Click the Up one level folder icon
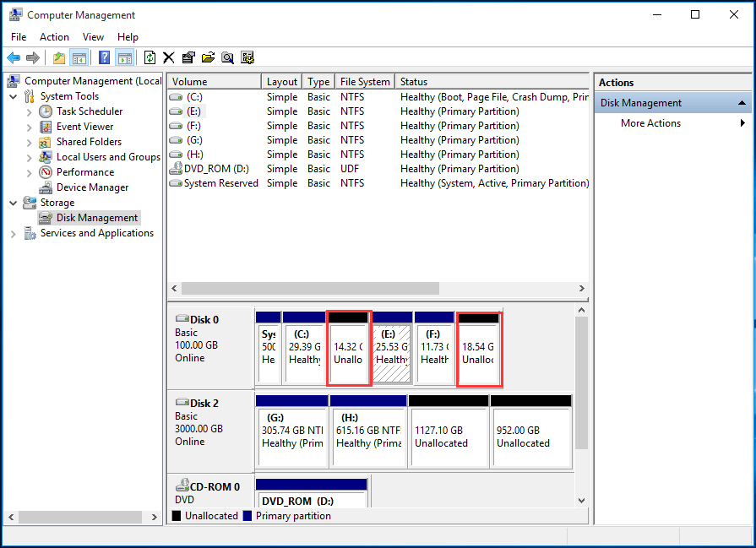The image size is (756, 548). point(59,57)
